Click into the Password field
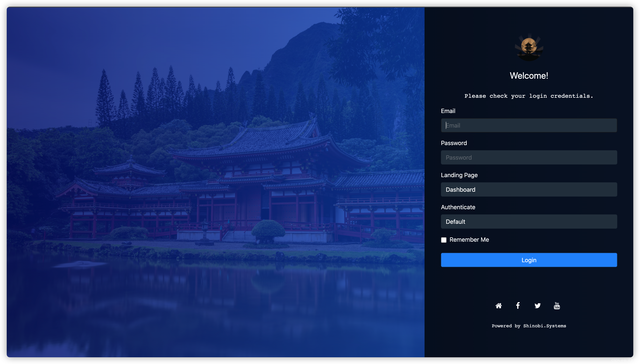The image size is (640, 364). tap(529, 158)
